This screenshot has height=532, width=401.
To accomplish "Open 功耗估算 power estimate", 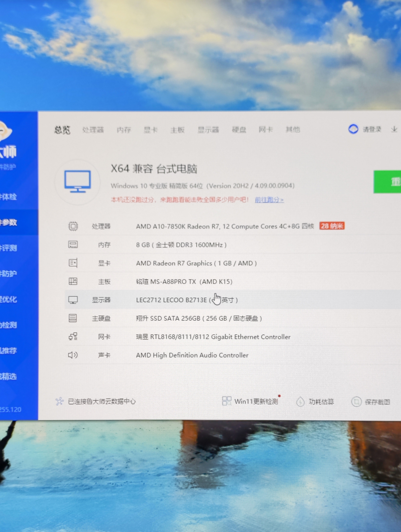I will [321, 402].
